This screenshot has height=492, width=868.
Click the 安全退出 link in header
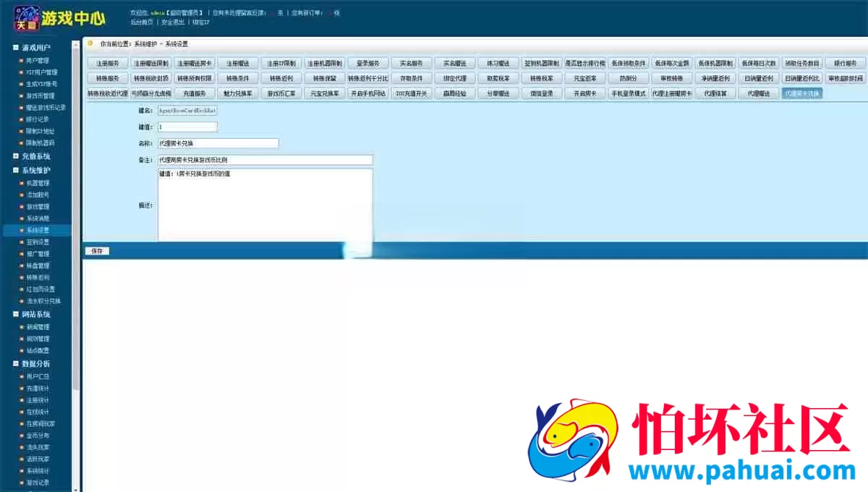click(x=172, y=22)
